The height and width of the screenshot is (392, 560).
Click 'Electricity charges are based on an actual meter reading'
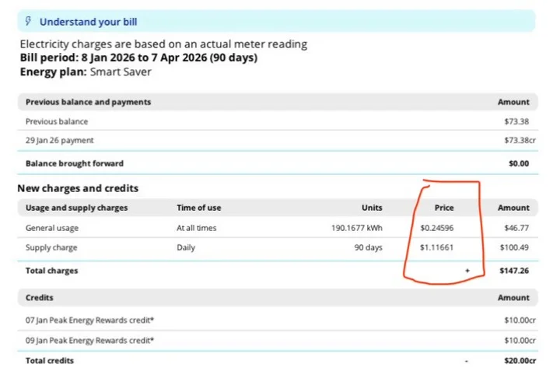coord(163,44)
